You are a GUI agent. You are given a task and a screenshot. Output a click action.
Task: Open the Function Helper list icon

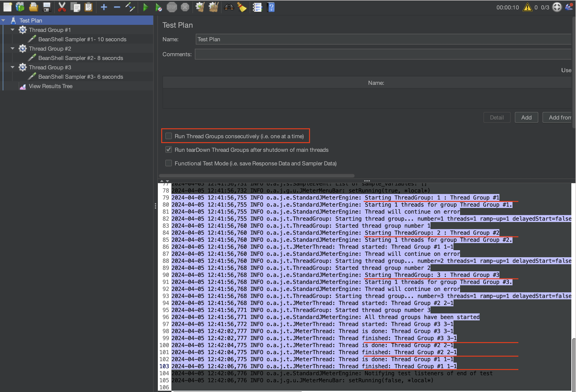pos(257,7)
